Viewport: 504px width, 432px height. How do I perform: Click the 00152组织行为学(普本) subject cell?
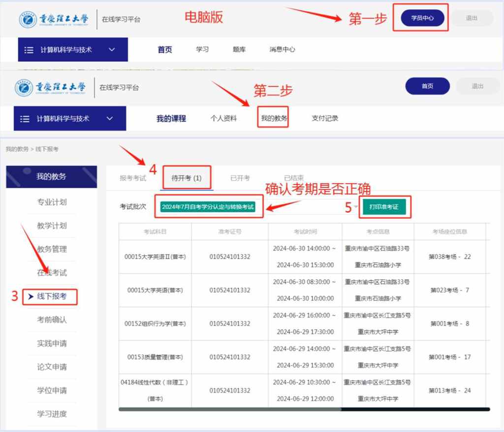click(x=155, y=324)
